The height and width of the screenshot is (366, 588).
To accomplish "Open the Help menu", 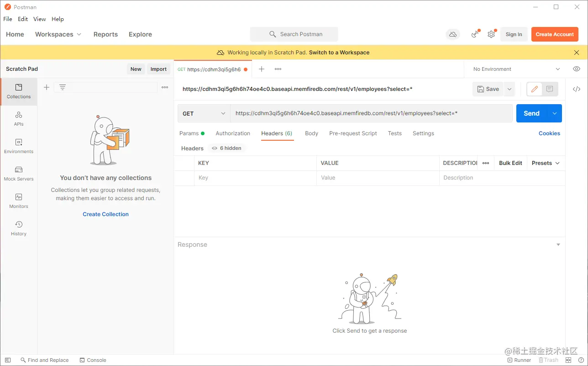I will [x=58, y=19].
